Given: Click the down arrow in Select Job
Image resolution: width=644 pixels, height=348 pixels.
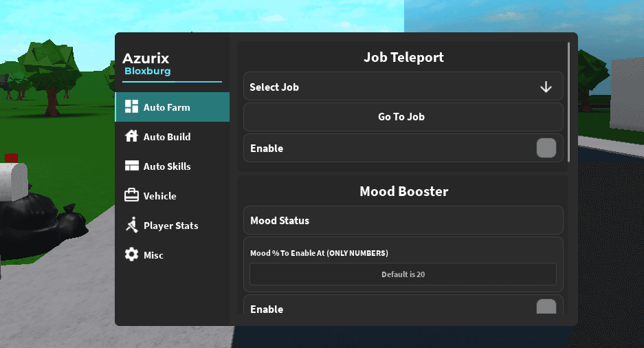Looking at the screenshot, I should click(x=546, y=87).
